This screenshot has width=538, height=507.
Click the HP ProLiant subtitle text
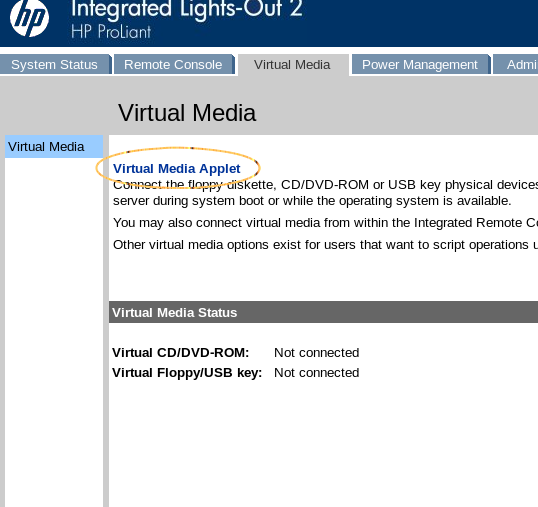click(111, 32)
